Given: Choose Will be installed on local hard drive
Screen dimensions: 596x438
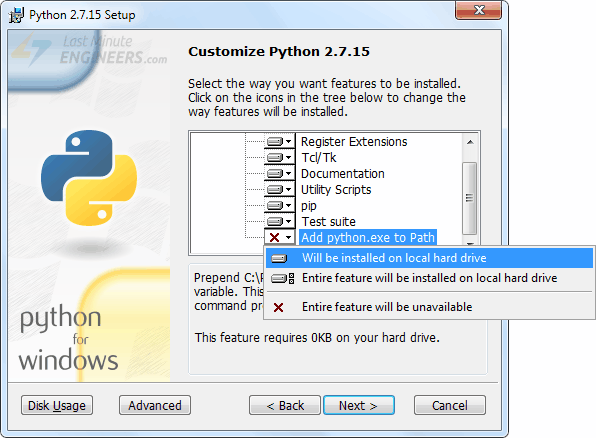Looking at the screenshot, I should [429, 258].
